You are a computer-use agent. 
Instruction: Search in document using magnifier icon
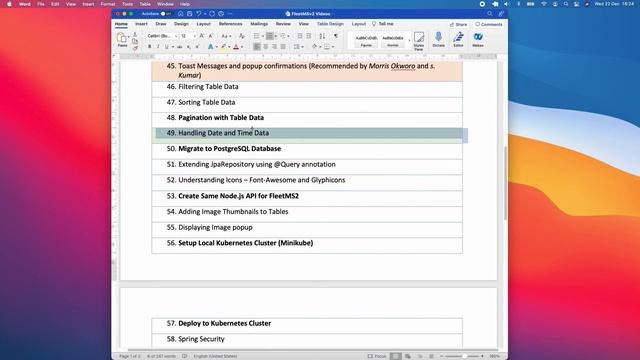pyautogui.click(x=489, y=14)
